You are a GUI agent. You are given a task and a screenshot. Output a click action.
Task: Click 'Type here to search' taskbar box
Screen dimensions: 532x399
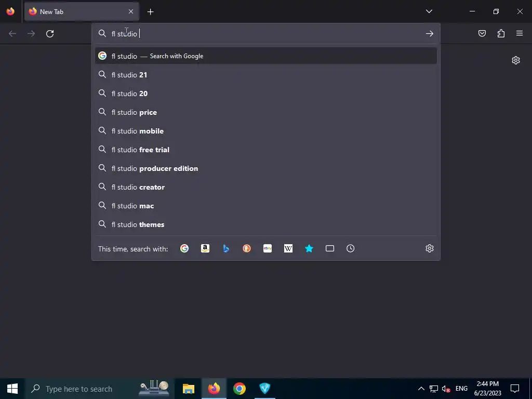(x=99, y=389)
